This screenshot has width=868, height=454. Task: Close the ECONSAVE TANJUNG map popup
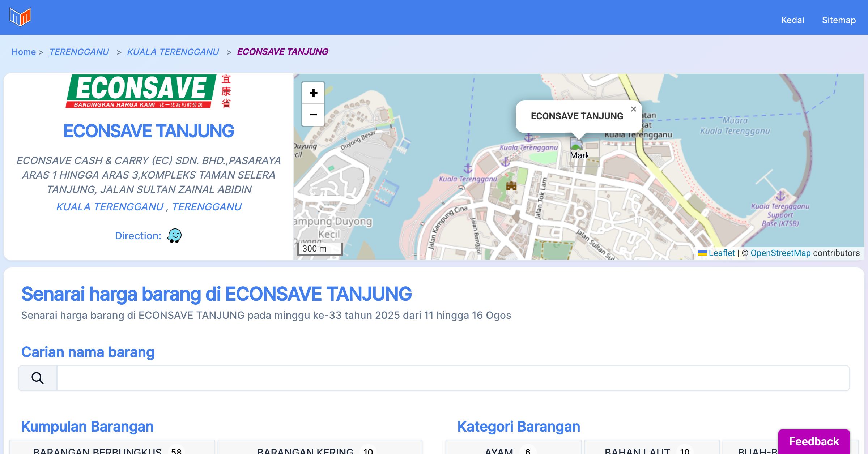(633, 109)
